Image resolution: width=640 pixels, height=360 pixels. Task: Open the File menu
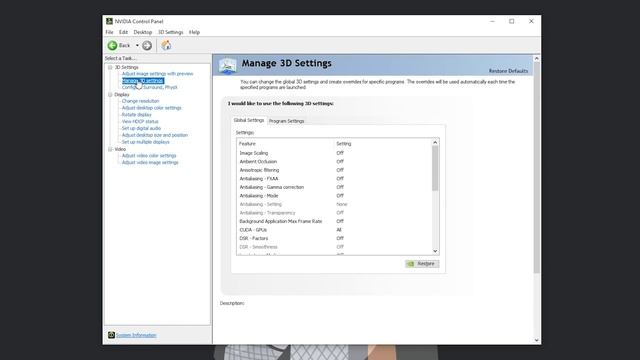pos(109,32)
